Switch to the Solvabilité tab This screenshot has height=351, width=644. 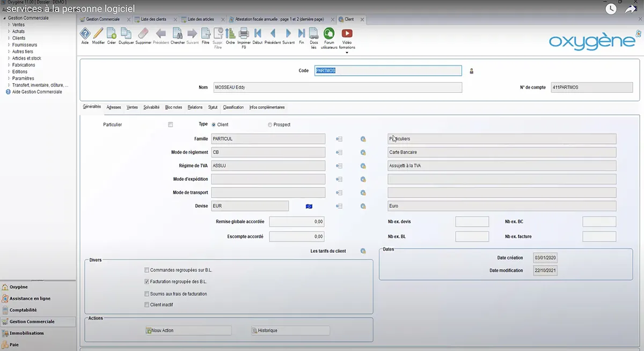[151, 107]
